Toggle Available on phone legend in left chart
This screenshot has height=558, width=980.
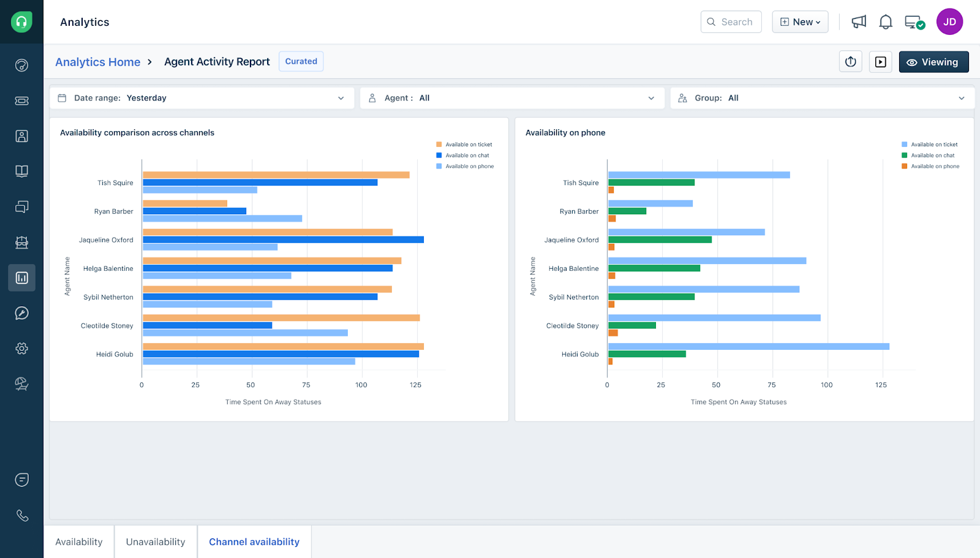pos(465,167)
